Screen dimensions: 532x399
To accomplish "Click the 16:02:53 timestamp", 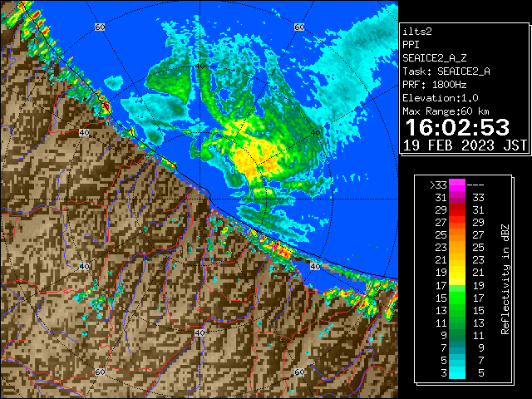I will point(457,127).
